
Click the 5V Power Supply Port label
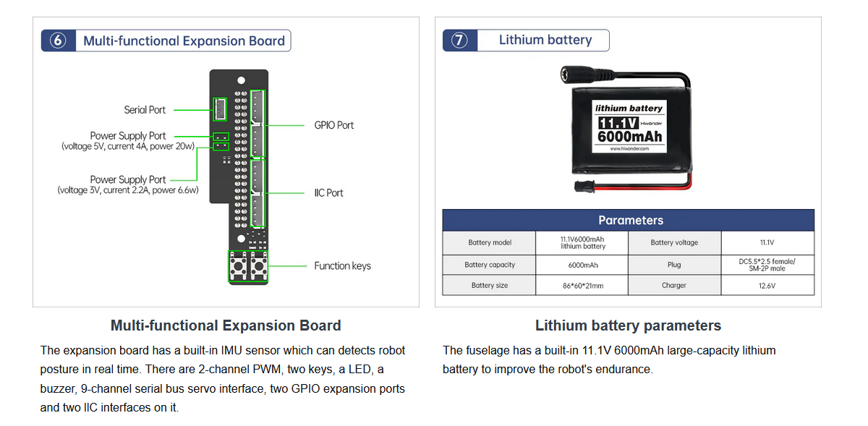128,140
